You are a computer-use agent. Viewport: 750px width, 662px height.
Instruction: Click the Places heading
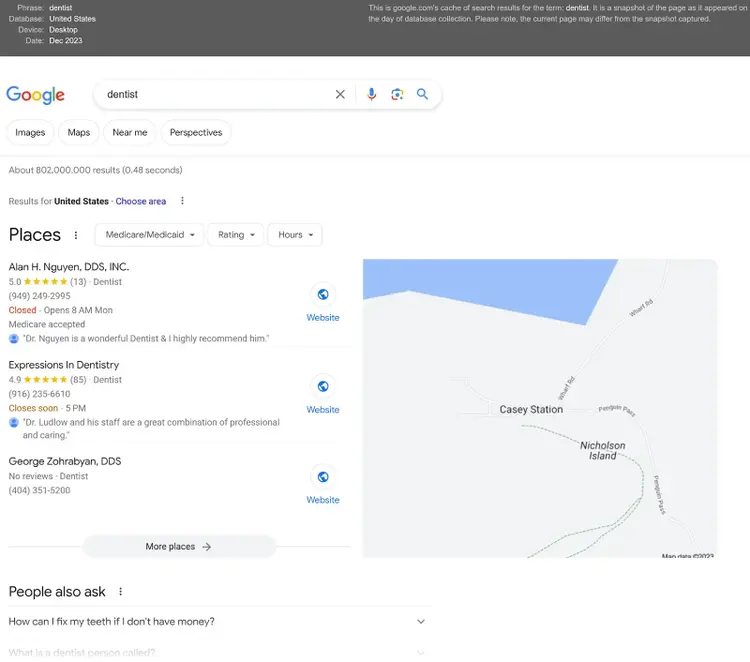tap(35, 235)
